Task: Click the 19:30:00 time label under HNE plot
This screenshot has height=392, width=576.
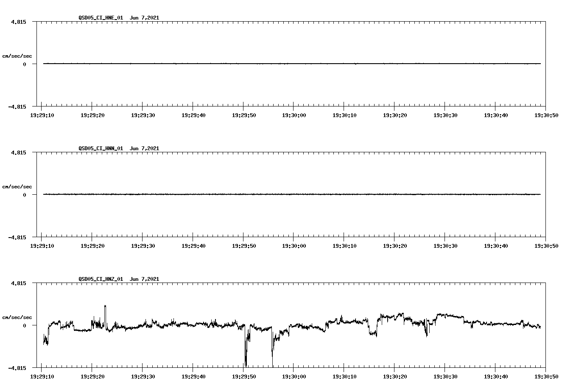Action: pos(294,115)
